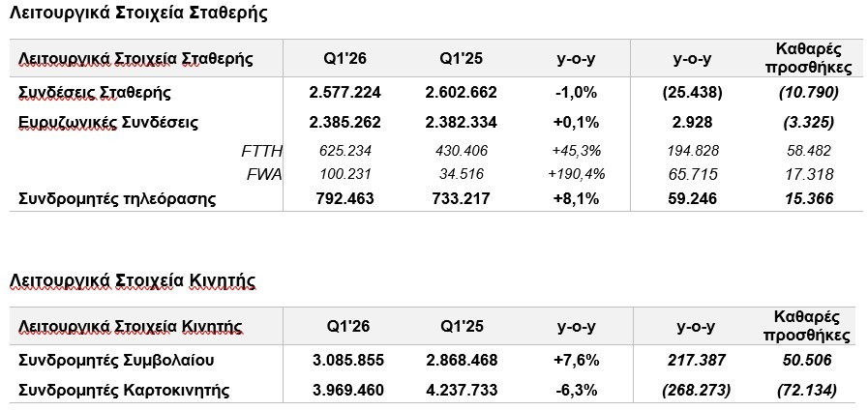Select the Q1'26 header in fixed-line table
Image resolution: width=868 pixels, height=411 pixels.
344,59
